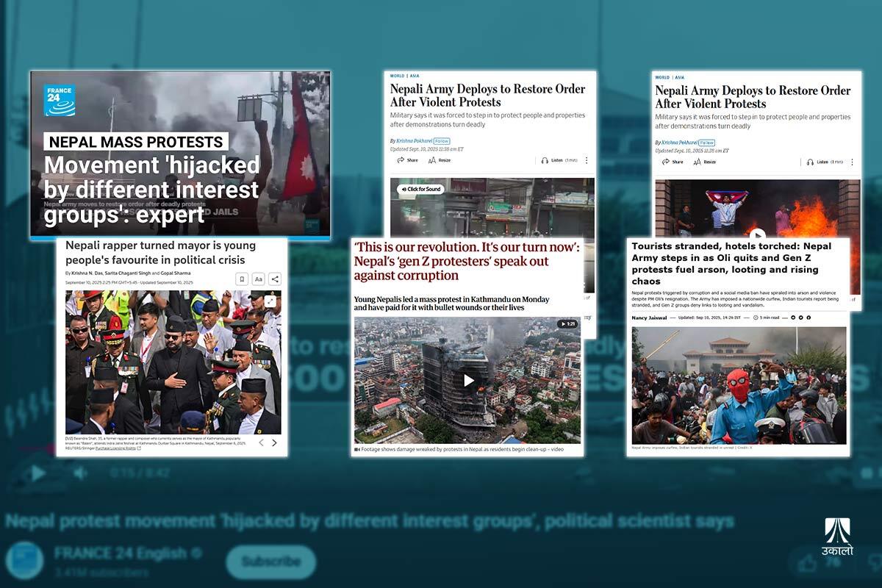Open the three-dot more menu in middle WSJ article
Viewport: 882px width, 588px height.
point(587,160)
